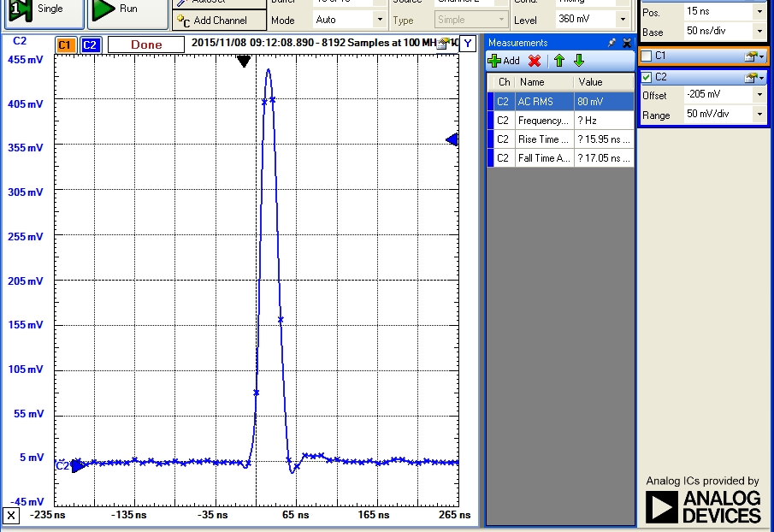Open the time Base dropdown
This screenshot has width=774, height=532.
pyautogui.click(x=759, y=32)
